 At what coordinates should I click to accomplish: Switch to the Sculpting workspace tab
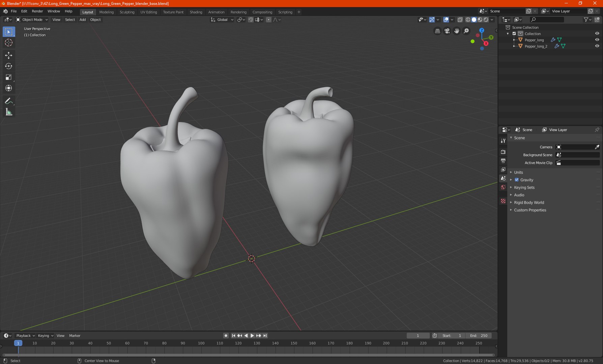[127, 12]
